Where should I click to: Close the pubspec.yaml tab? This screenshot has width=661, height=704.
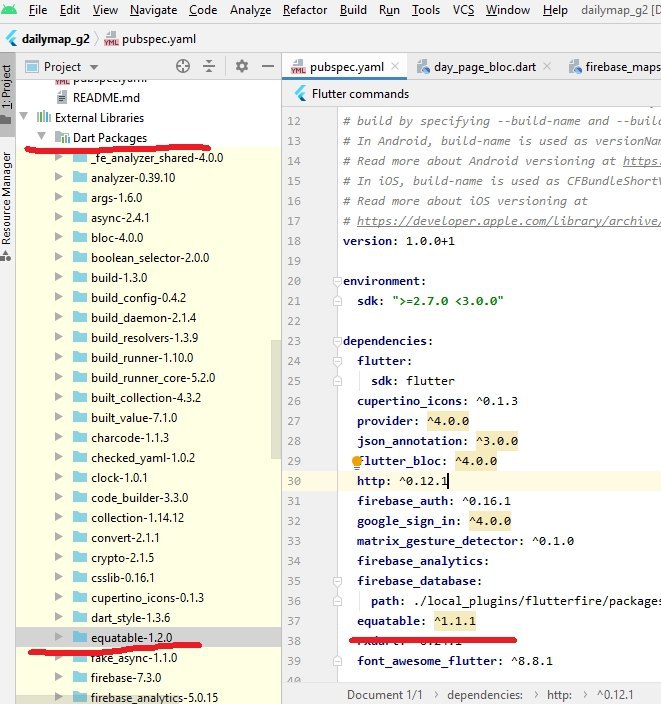(x=395, y=66)
